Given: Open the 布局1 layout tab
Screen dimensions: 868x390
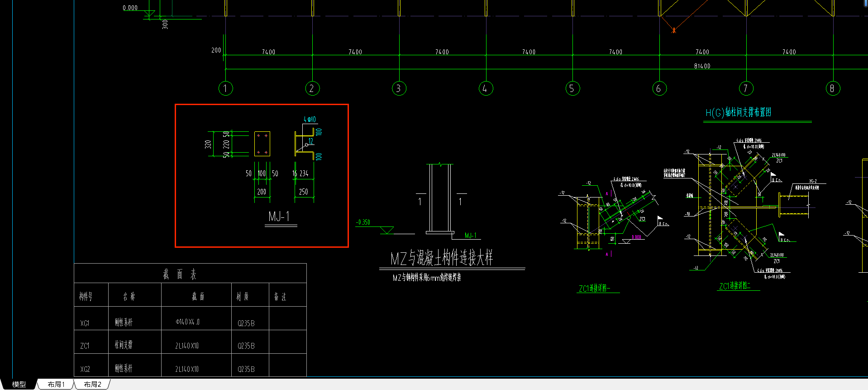Looking at the screenshot, I should point(56,384).
